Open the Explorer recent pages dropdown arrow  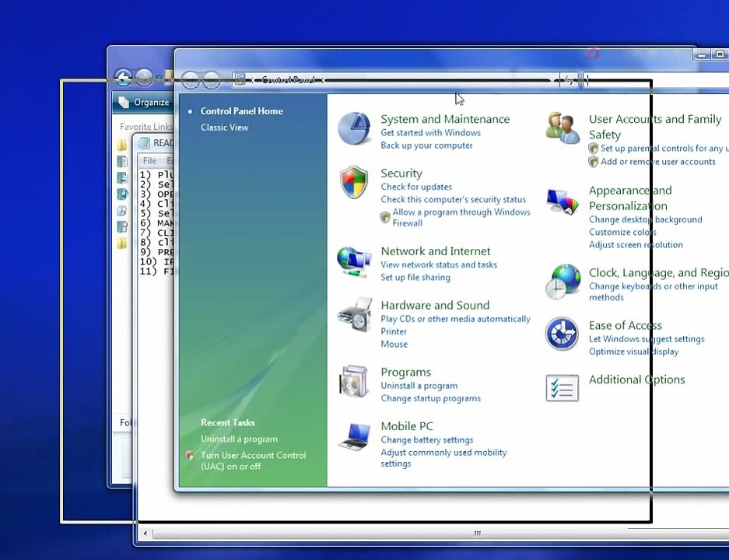[x=159, y=77]
